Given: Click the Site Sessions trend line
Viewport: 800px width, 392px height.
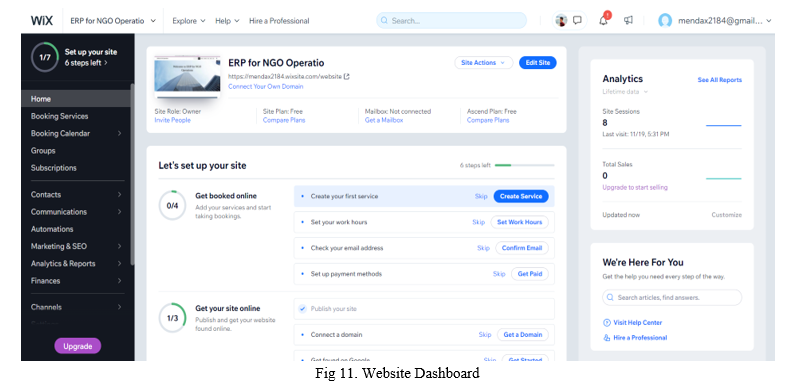Looking at the screenshot, I should point(723,125).
